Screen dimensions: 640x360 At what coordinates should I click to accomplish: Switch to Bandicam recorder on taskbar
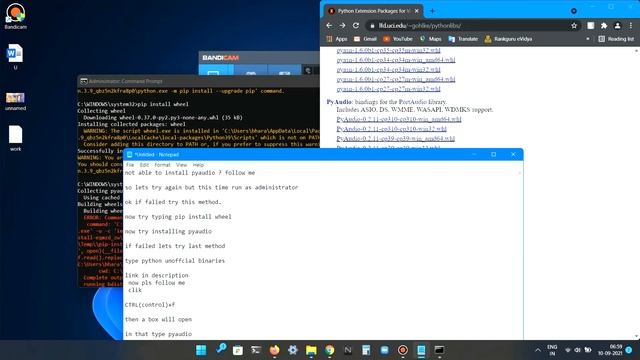tap(403, 350)
